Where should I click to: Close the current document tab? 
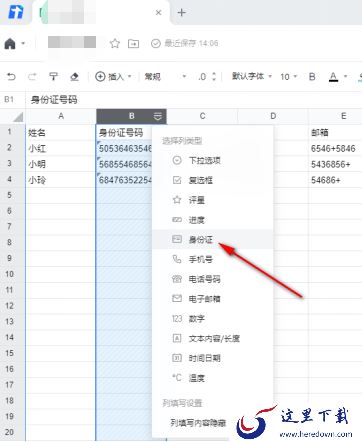(159, 12)
